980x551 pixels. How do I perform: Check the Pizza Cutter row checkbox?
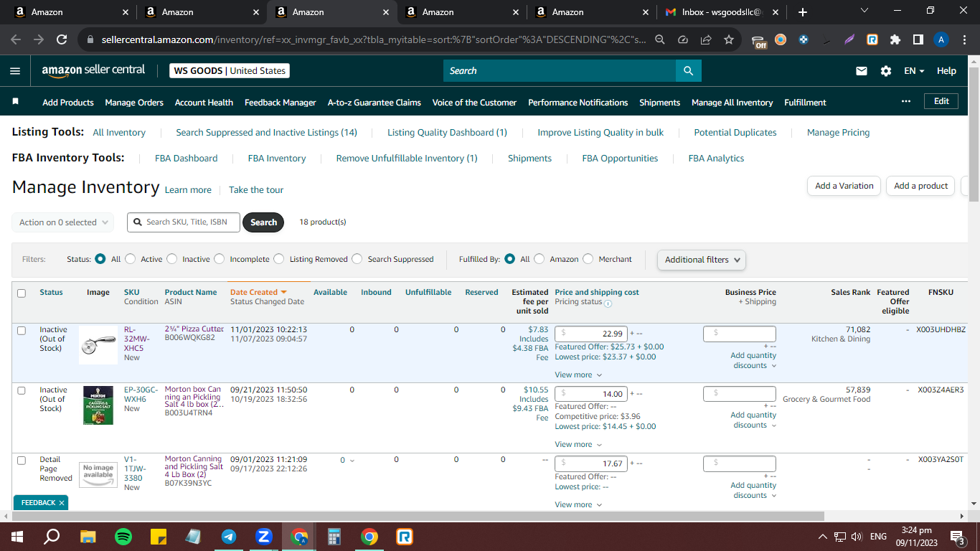point(22,330)
